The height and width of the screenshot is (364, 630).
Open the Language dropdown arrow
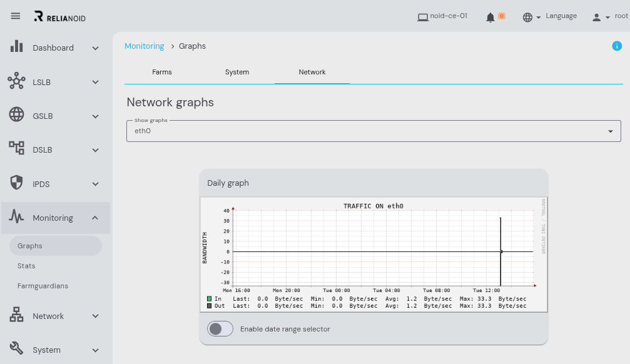[x=539, y=18]
